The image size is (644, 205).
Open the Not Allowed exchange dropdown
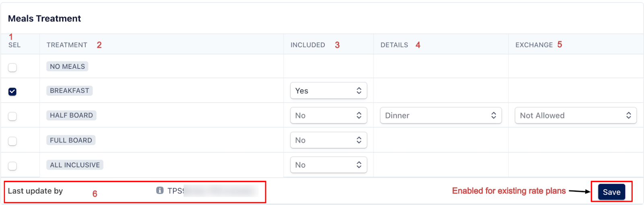coord(576,116)
